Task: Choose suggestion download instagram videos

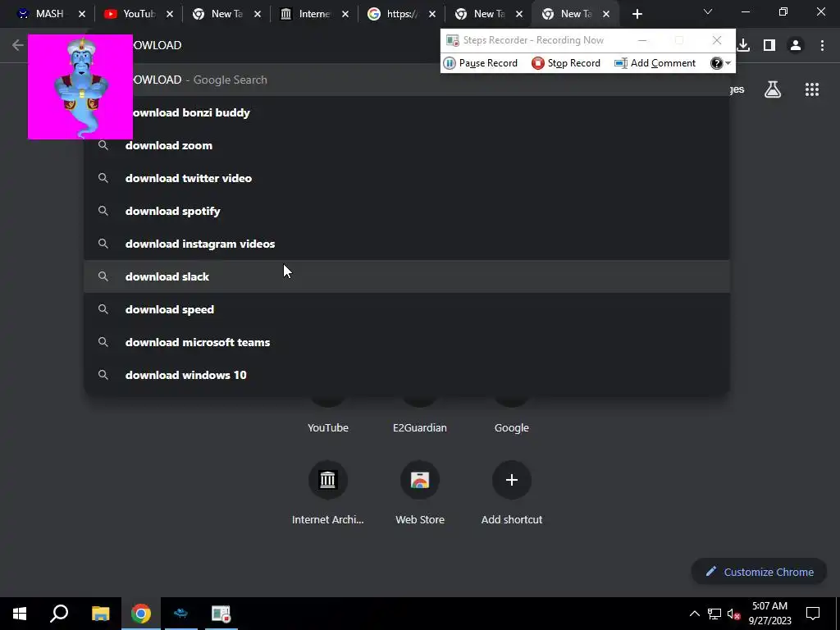Action: click(x=407, y=244)
